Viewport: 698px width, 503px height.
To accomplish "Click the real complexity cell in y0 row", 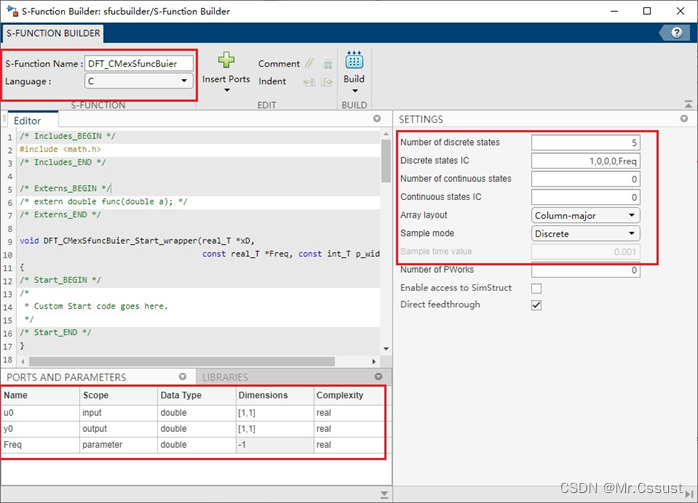I will 349,429.
